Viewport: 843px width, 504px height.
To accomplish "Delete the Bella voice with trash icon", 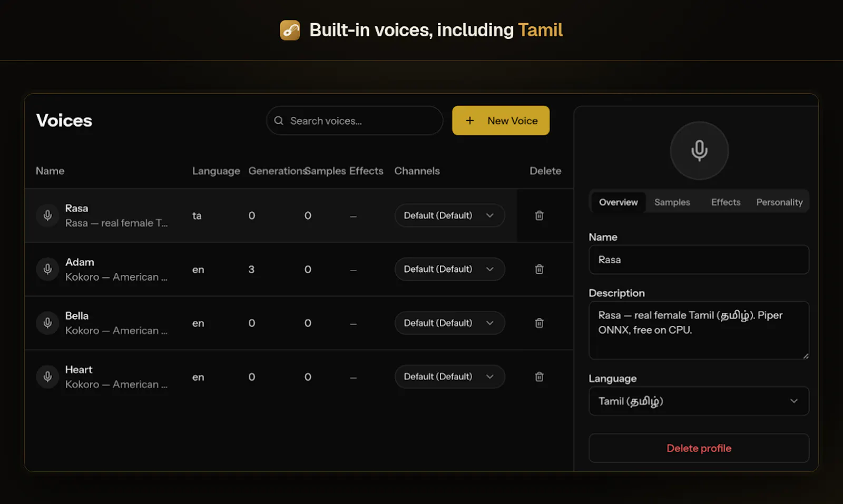I will pyautogui.click(x=539, y=323).
